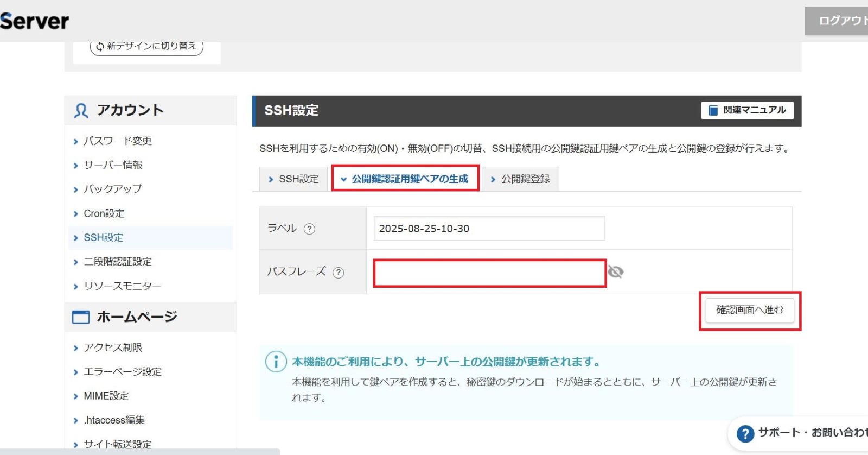Screen dimensions: 868x455
Task: Open MIME設定 in sidebar
Action: 106,396
